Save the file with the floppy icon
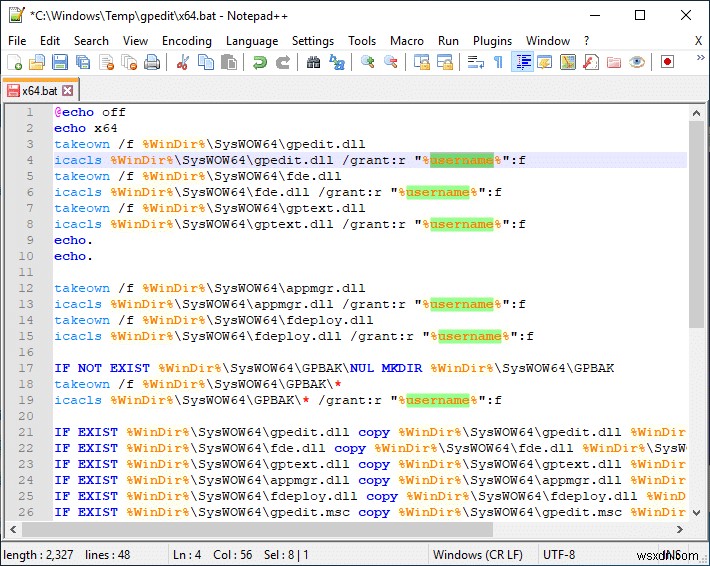The image size is (710, 566). [60, 62]
